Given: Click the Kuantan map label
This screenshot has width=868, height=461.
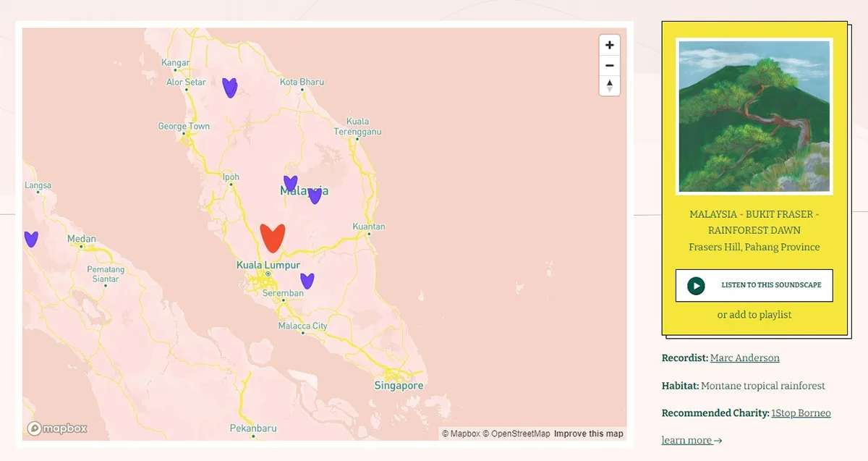Looking at the screenshot, I should pos(369,227).
